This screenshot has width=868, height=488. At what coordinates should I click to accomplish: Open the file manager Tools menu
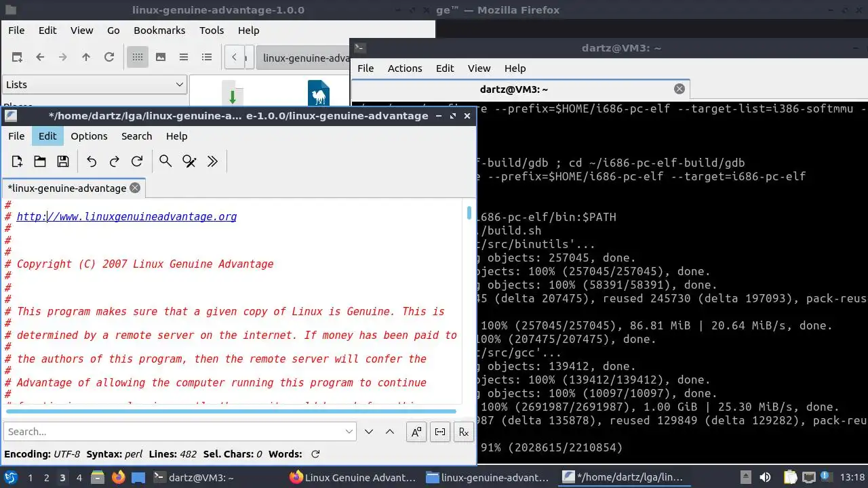[x=212, y=30]
